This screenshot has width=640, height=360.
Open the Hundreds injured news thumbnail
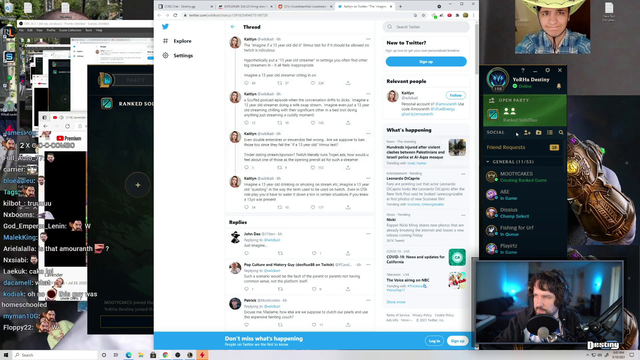point(457,147)
